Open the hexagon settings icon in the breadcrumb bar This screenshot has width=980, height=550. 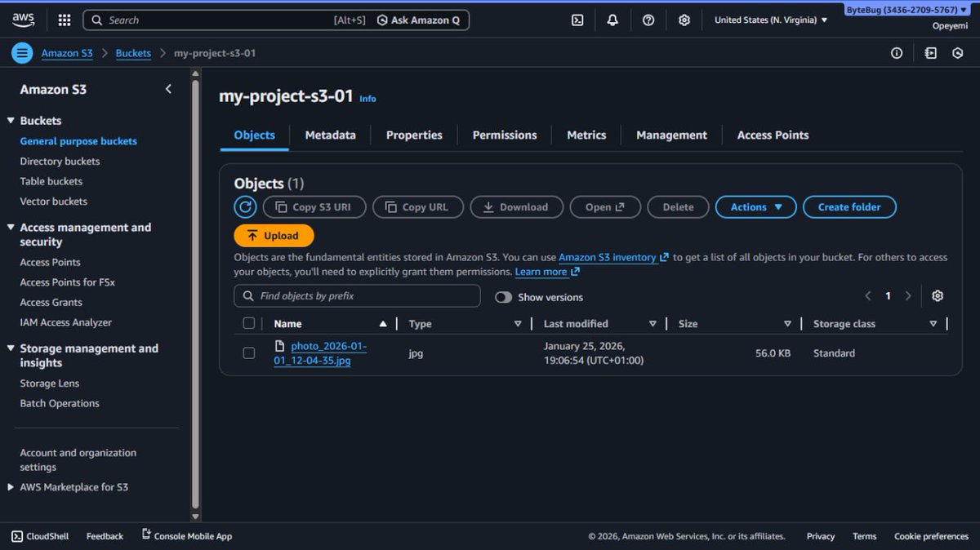point(958,53)
